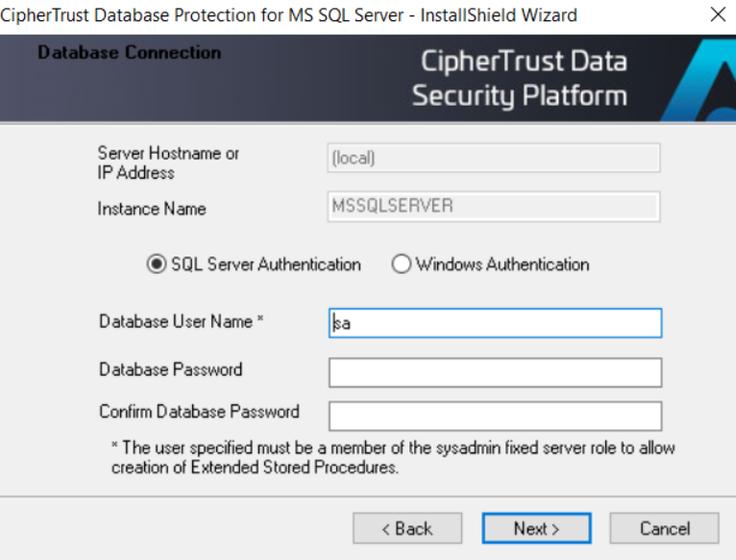Click the Server Hostname or IP Address field
This screenshot has height=560, width=736.
tap(494, 158)
